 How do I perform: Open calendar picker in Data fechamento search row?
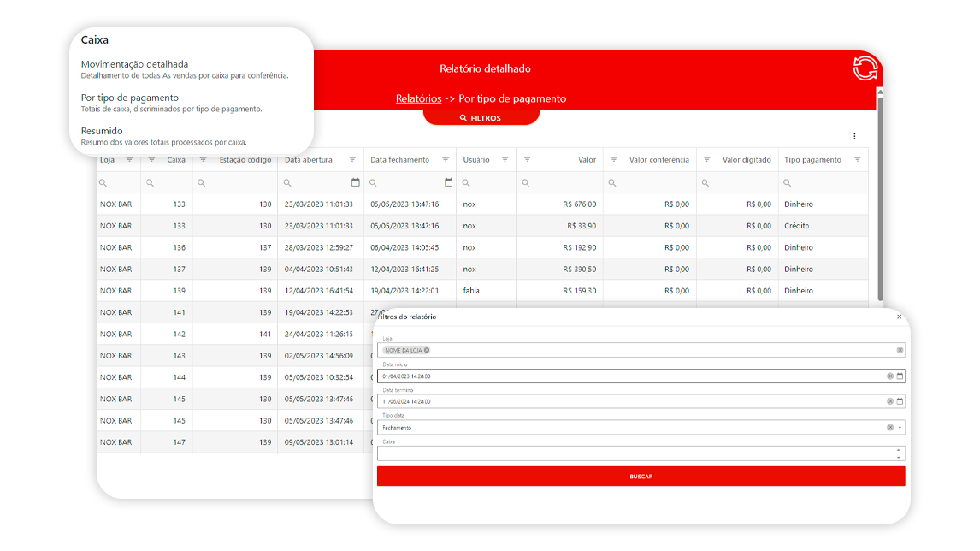point(448,182)
